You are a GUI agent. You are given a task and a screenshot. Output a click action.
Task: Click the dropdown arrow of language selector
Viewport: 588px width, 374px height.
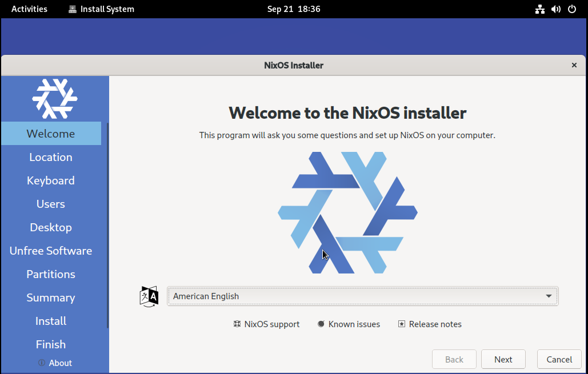(x=549, y=296)
